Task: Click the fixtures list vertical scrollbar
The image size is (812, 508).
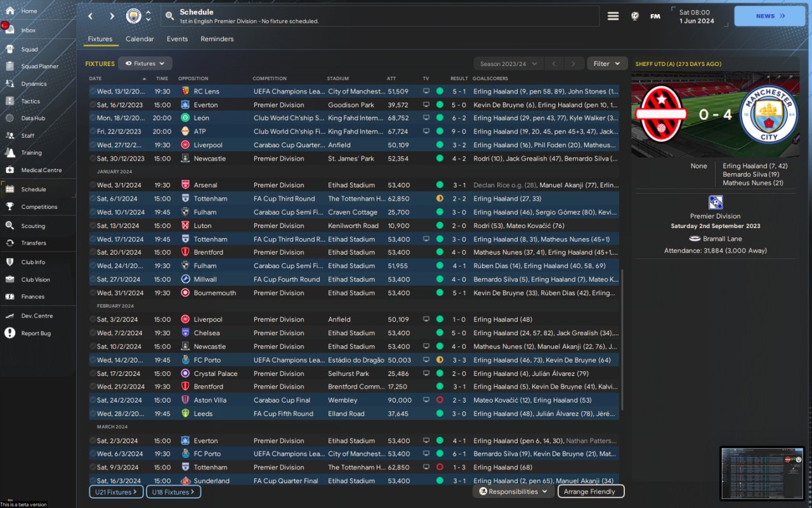Action: coord(622,340)
